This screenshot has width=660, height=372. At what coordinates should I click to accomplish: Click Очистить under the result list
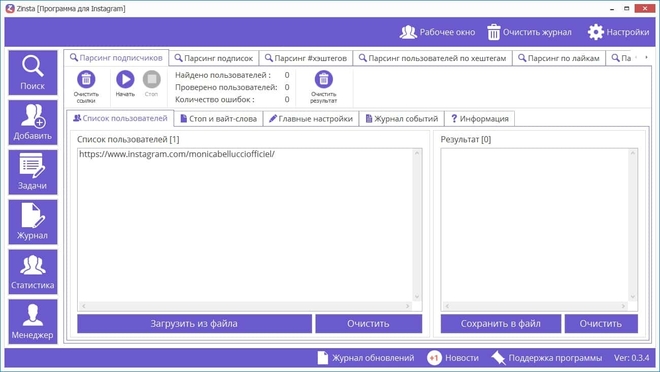(x=601, y=324)
